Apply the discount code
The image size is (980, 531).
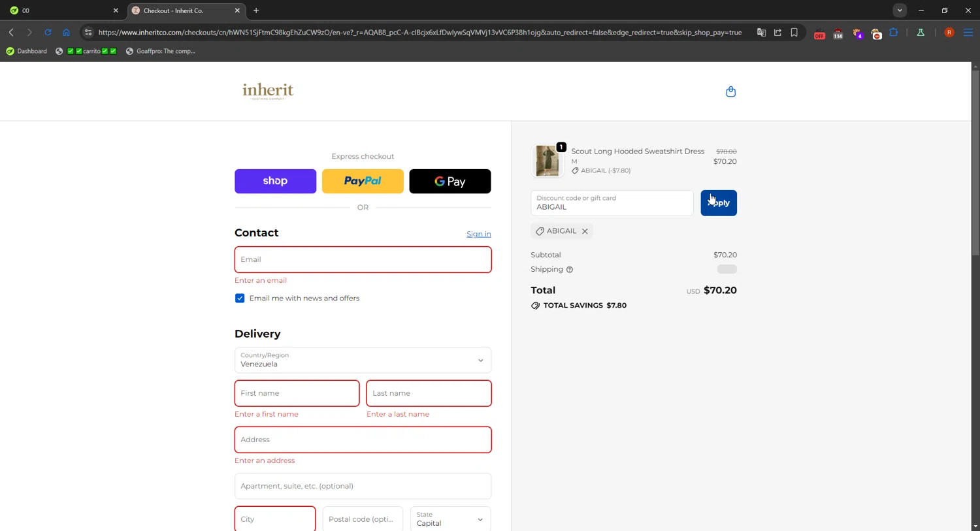coord(719,203)
